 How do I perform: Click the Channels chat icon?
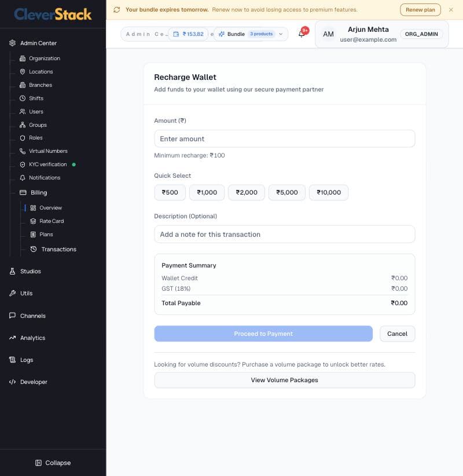(12, 316)
